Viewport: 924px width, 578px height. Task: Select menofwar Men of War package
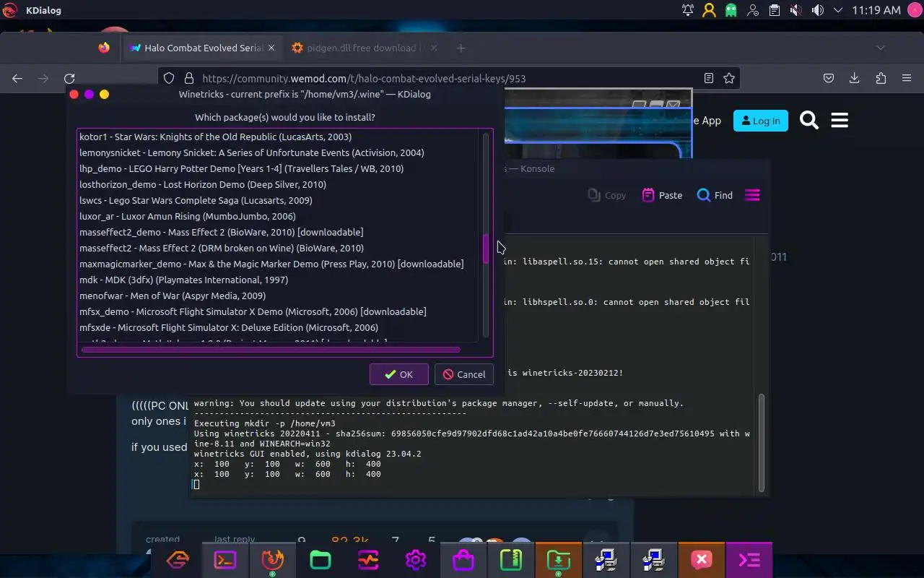[278, 296]
